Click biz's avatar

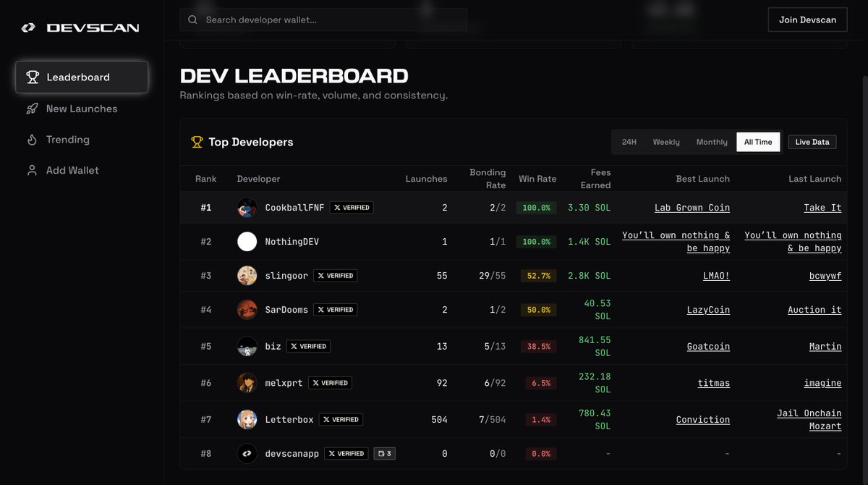tap(247, 346)
